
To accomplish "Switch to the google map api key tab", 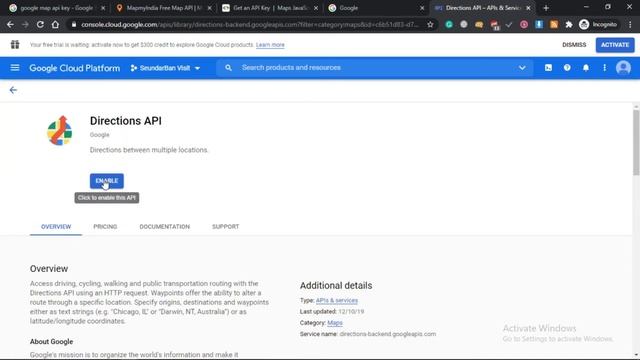I will (x=57, y=8).
